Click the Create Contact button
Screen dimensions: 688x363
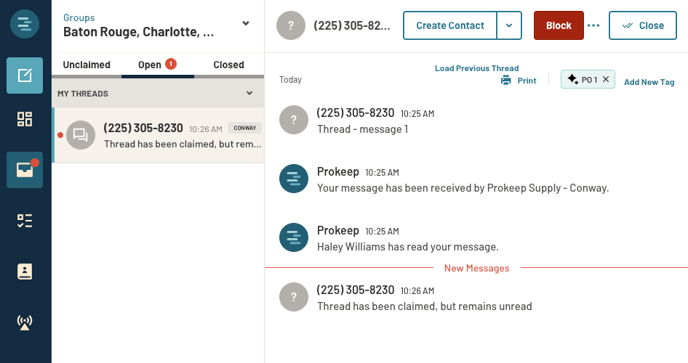[x=450, y=25]
